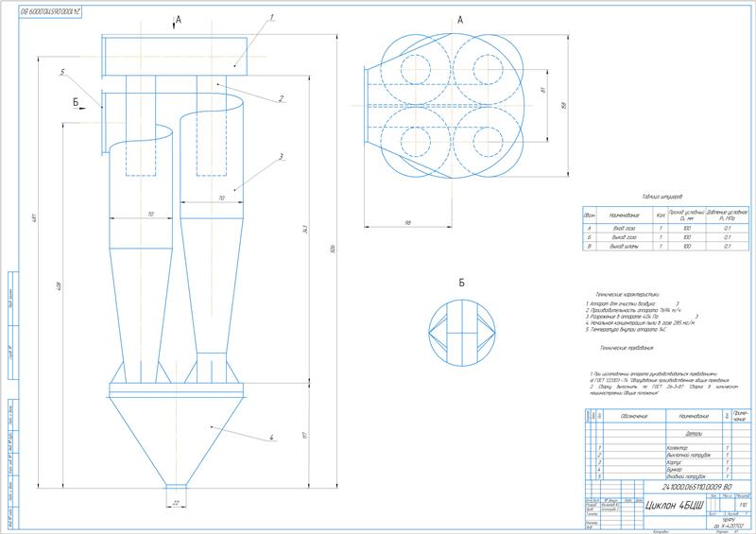Click leader callout number '3' near cyclone body
This screenshot has height=534, width=756.
(281, 157)
